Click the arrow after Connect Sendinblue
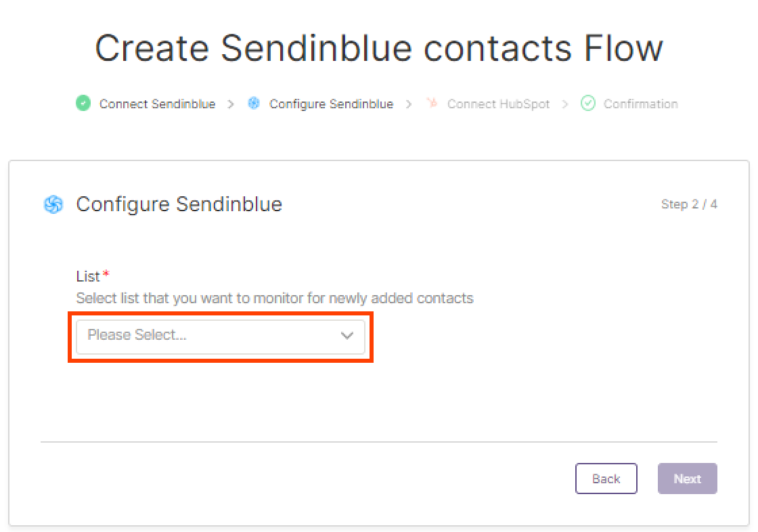 (231, 104)
